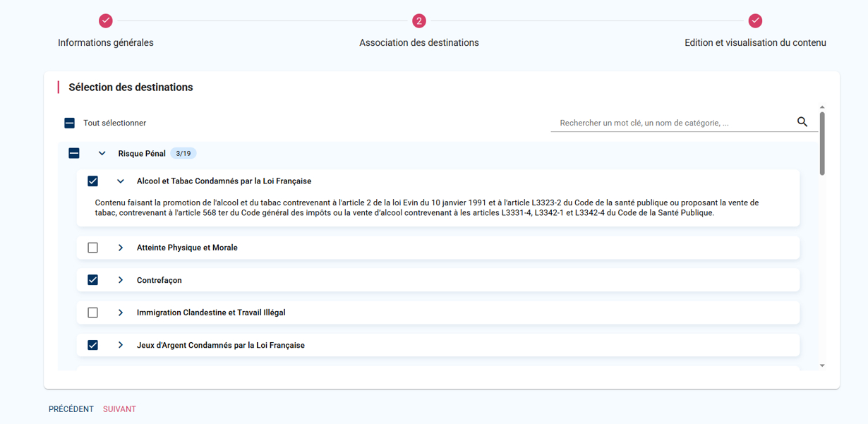Click the keyword search input field

coord(674,123)
